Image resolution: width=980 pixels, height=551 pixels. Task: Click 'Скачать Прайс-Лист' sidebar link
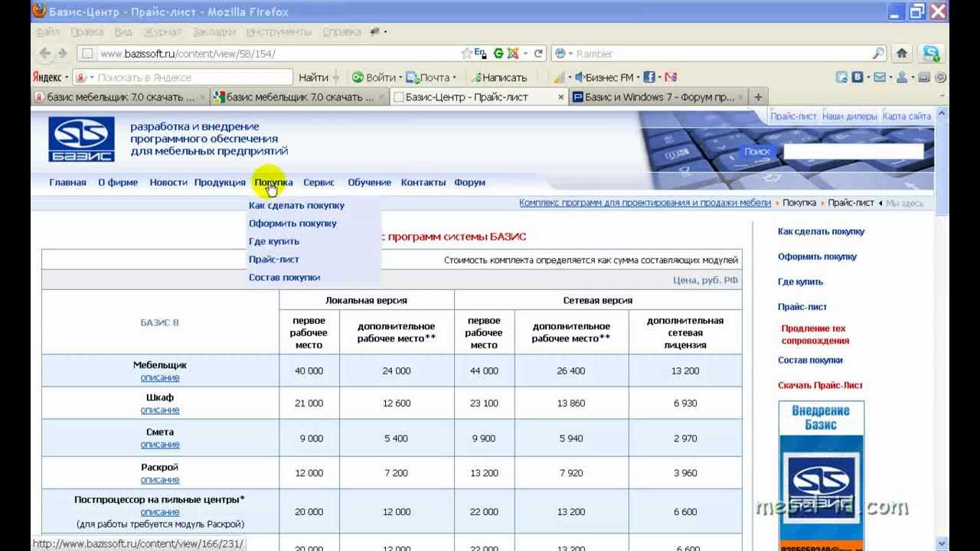point(820,385)
